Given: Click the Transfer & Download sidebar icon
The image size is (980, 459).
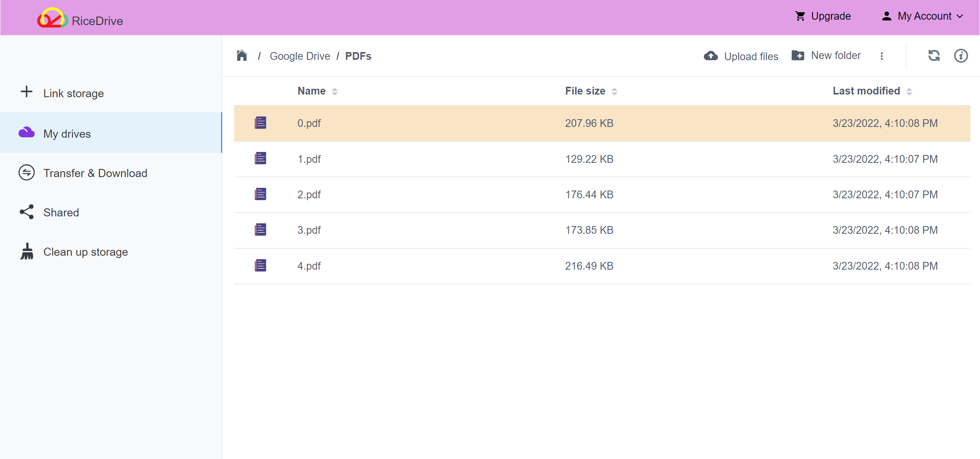Looking at the screenshot, I should (x=26, y=173).
